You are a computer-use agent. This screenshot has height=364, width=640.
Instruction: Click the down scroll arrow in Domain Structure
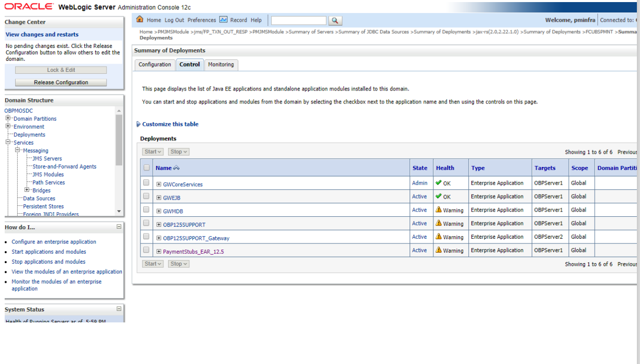119,211
